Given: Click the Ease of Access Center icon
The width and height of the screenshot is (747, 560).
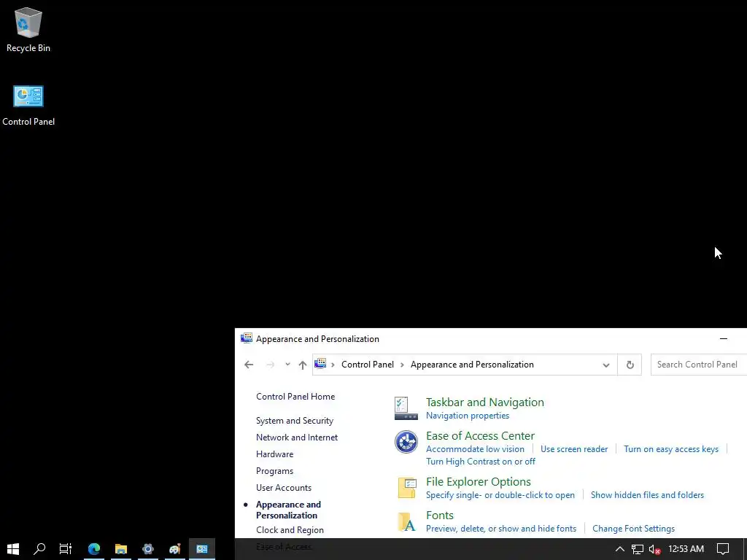Looking at the screenshot, I should point(406,441).
